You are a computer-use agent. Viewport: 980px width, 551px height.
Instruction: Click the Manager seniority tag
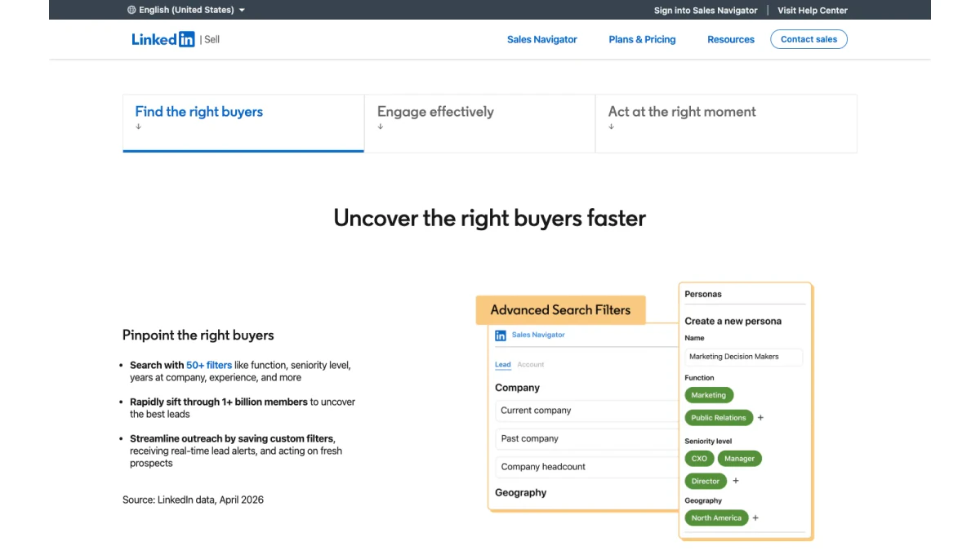739,459
